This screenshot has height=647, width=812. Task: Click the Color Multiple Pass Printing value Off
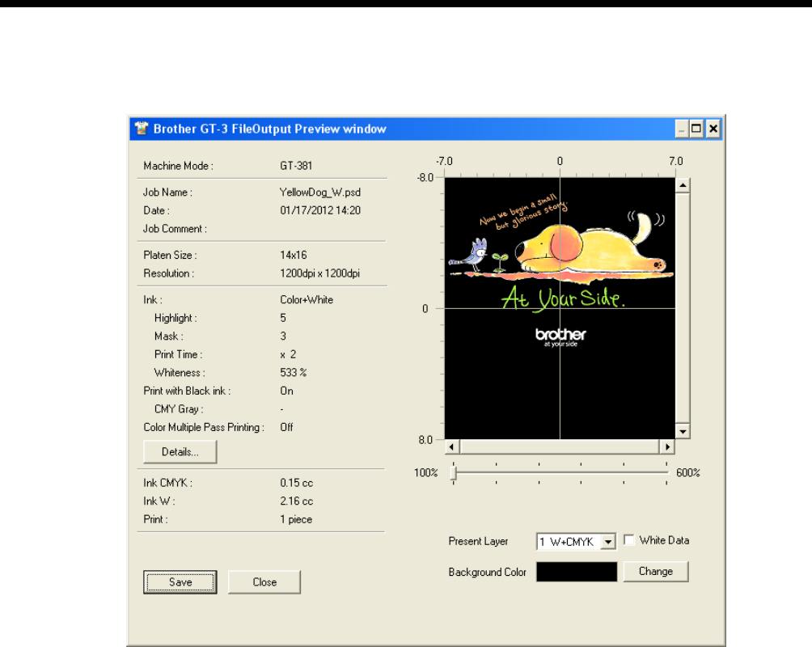[x=286, y=427]
